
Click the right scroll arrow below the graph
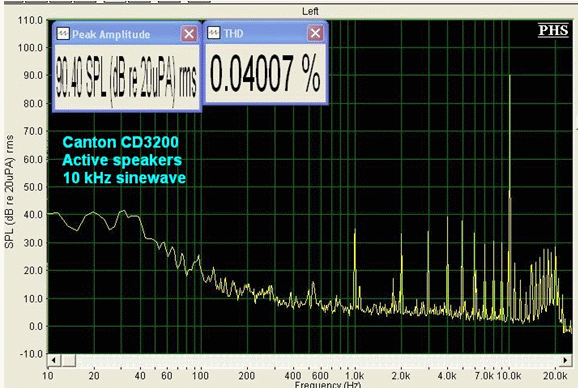pos(565,360)
